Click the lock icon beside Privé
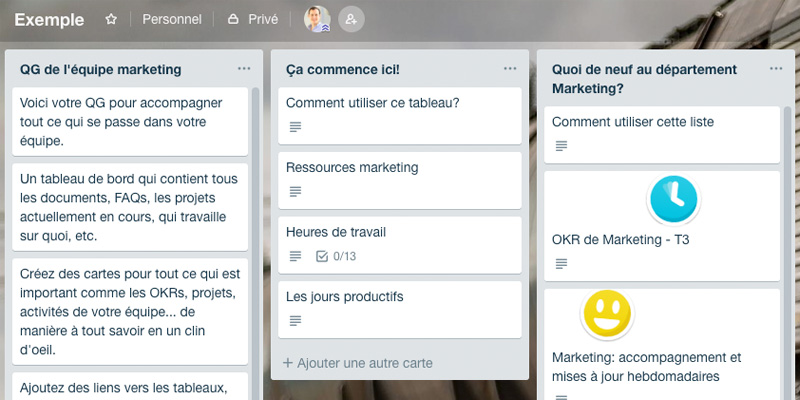The width and height of the screenshot is (800, 400). click(x=233, y=19)
